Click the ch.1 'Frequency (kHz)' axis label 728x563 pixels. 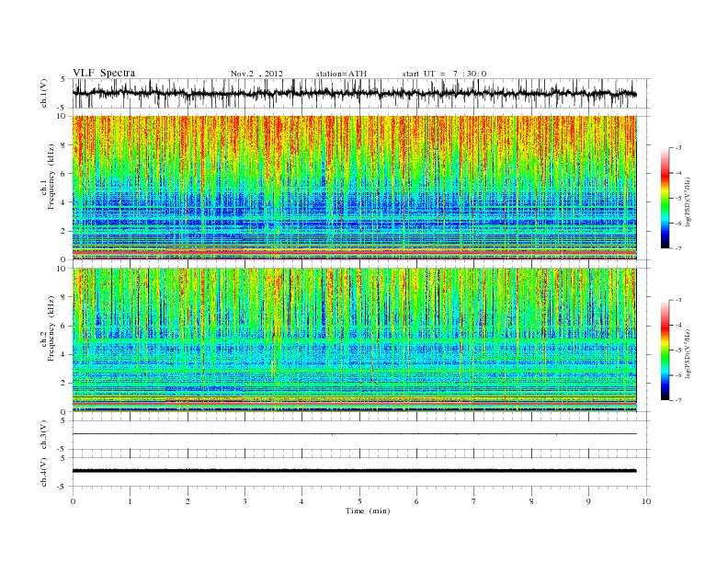[51, 177]
